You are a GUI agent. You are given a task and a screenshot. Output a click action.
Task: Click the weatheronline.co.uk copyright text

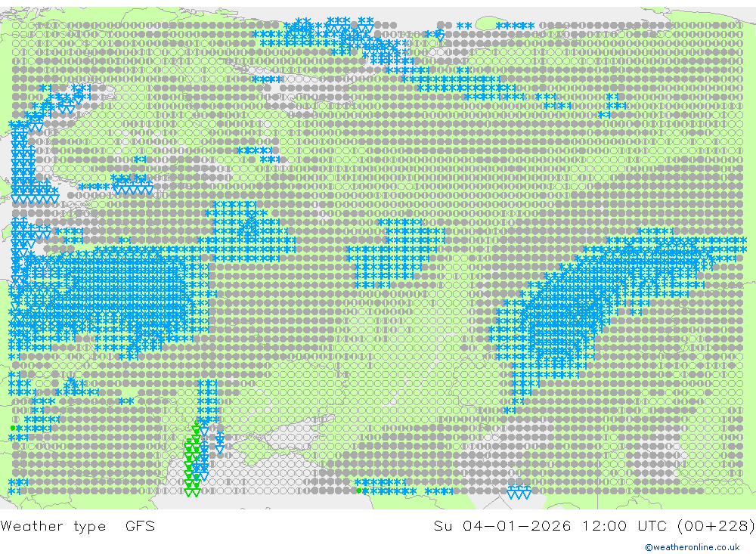coord(692,547)
